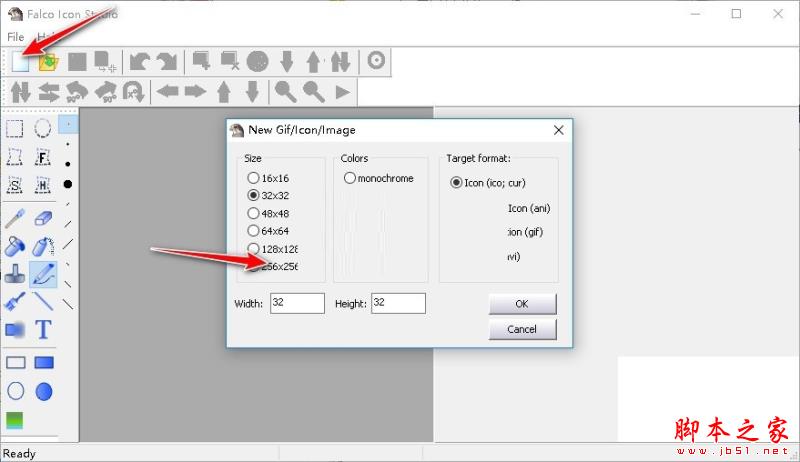Click the Height input field
The width and height of the screenshot is (800, 462).
[x=398, y=303]
